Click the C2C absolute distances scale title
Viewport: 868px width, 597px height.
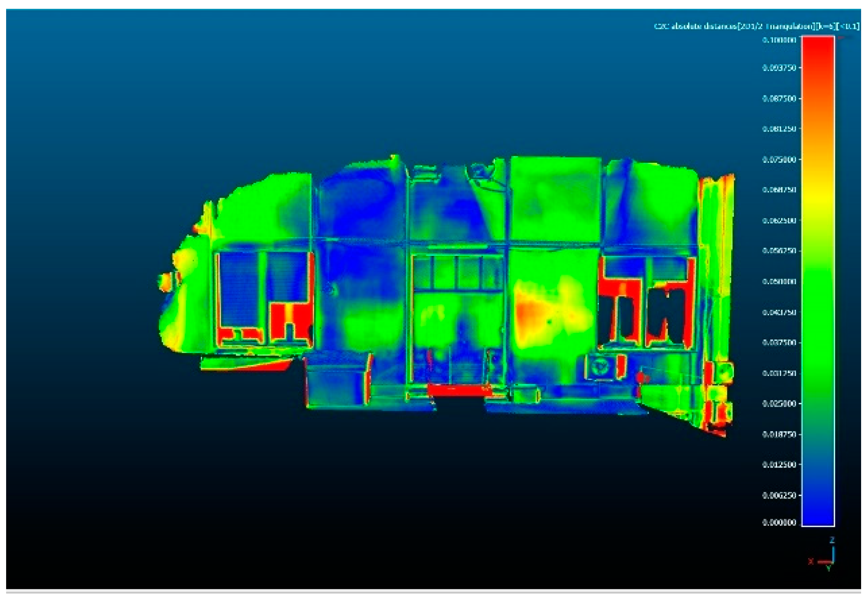pyautogui.click(x=756, y=26)
